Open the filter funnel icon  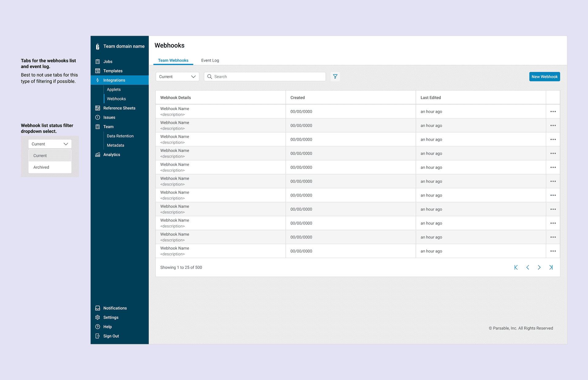click(335, 77)
